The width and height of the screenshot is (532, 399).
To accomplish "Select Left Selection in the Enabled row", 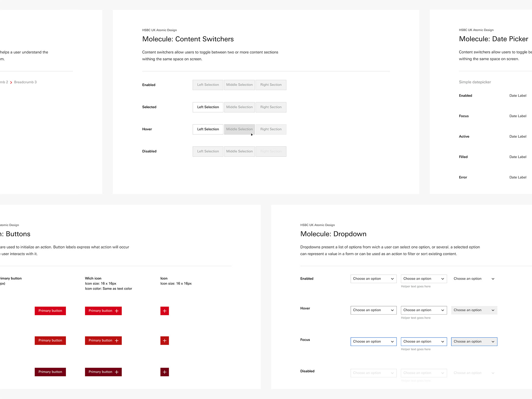I will [x=208, y=85].
